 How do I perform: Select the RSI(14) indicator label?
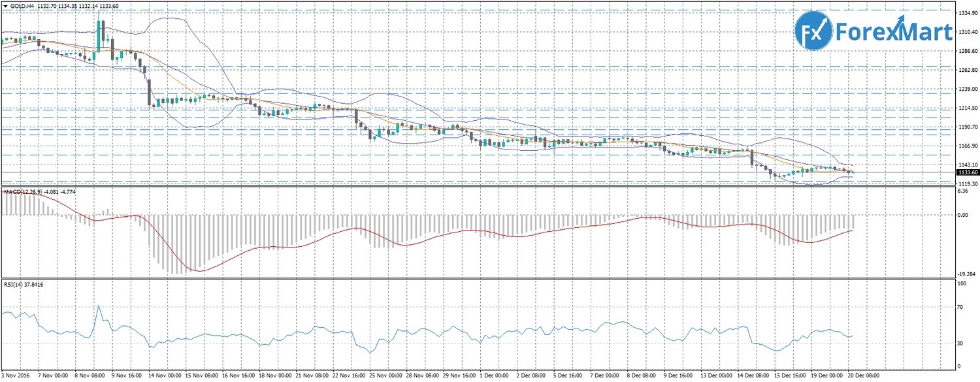[x=16, y=285]
